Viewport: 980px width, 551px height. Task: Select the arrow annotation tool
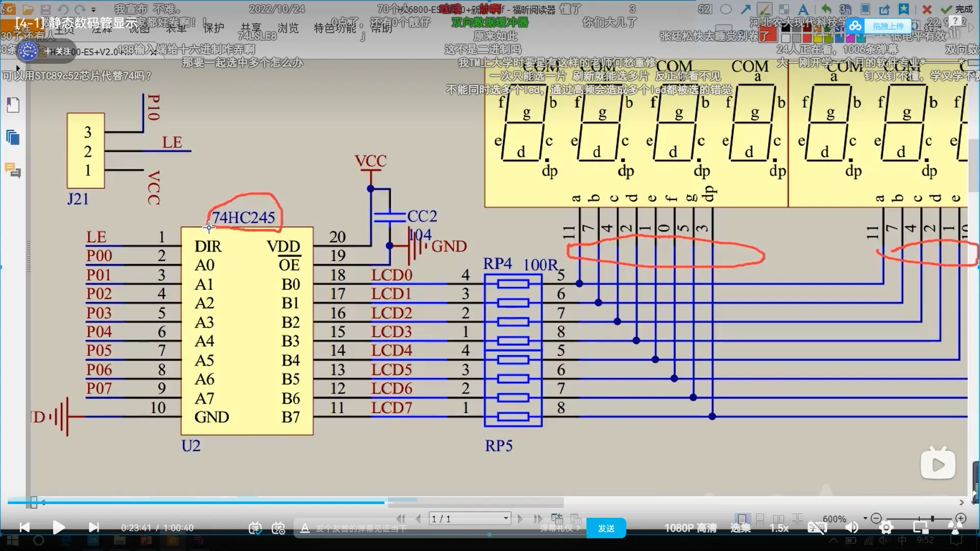[745, 9]
